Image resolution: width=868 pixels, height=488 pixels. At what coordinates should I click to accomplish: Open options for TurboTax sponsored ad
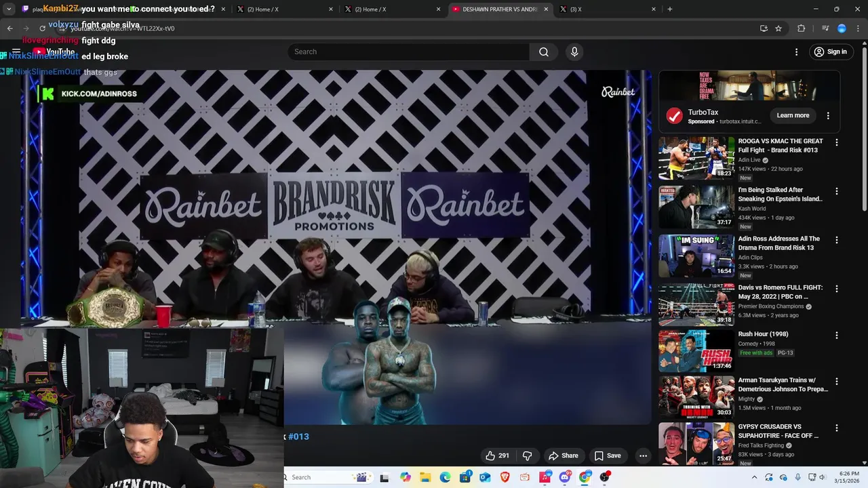(828, 115)
